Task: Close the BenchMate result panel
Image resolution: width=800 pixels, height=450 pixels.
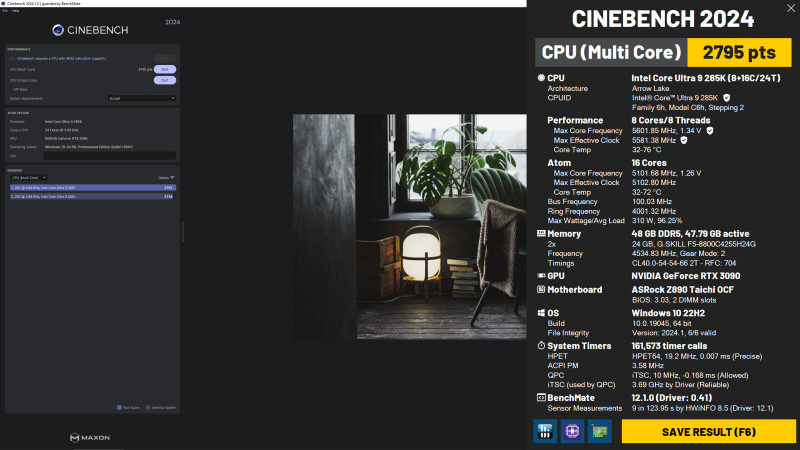Action: coord(791,8)
